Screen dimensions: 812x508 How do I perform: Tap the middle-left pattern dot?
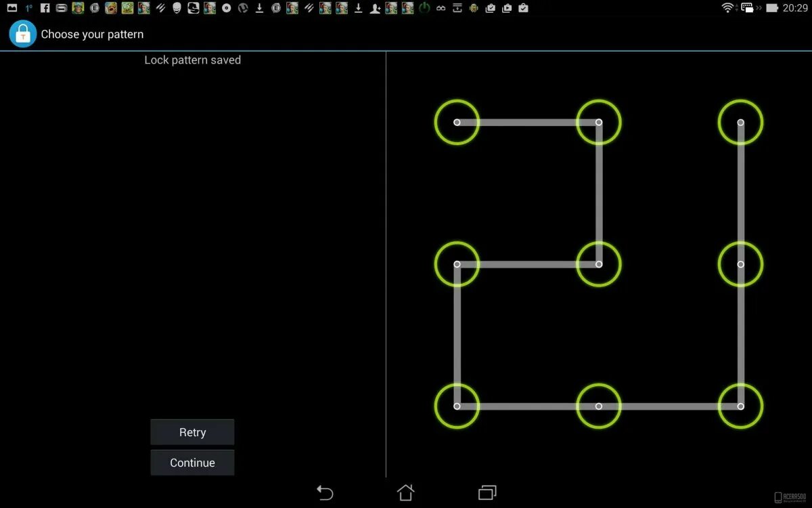point(457,264)
